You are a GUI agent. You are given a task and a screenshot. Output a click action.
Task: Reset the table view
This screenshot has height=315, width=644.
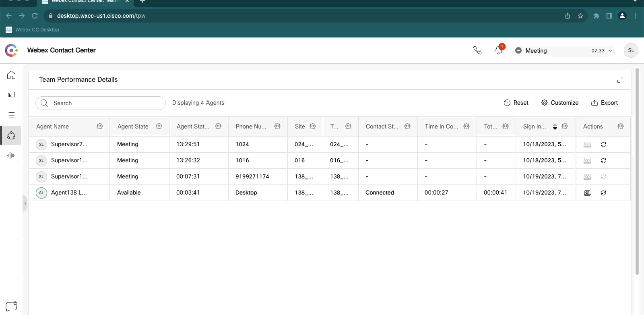(516, 103)
